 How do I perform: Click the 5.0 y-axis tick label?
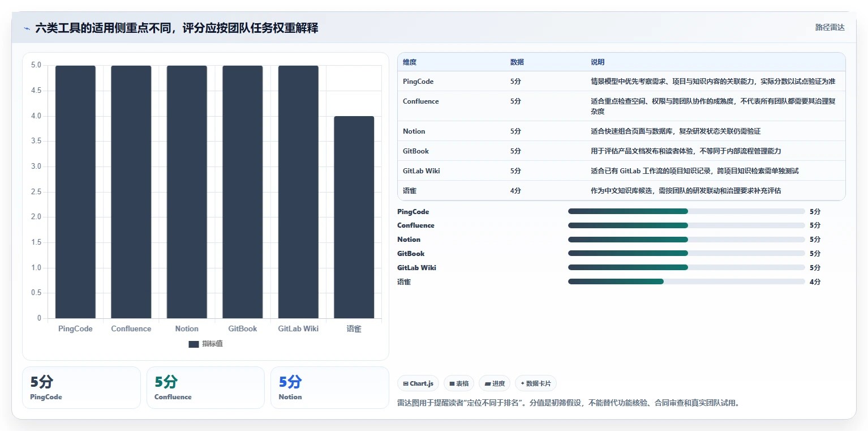pos(36,65)
